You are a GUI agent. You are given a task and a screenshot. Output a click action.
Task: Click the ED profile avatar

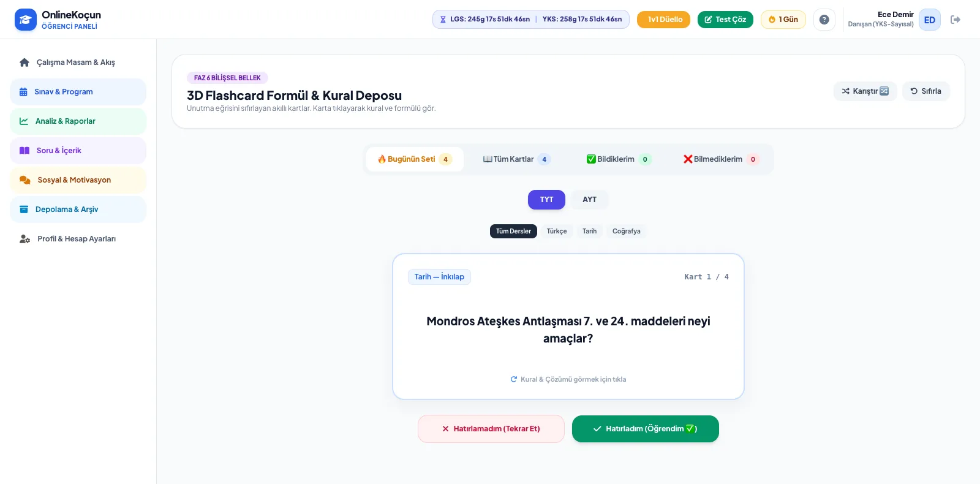click(929, 20)
